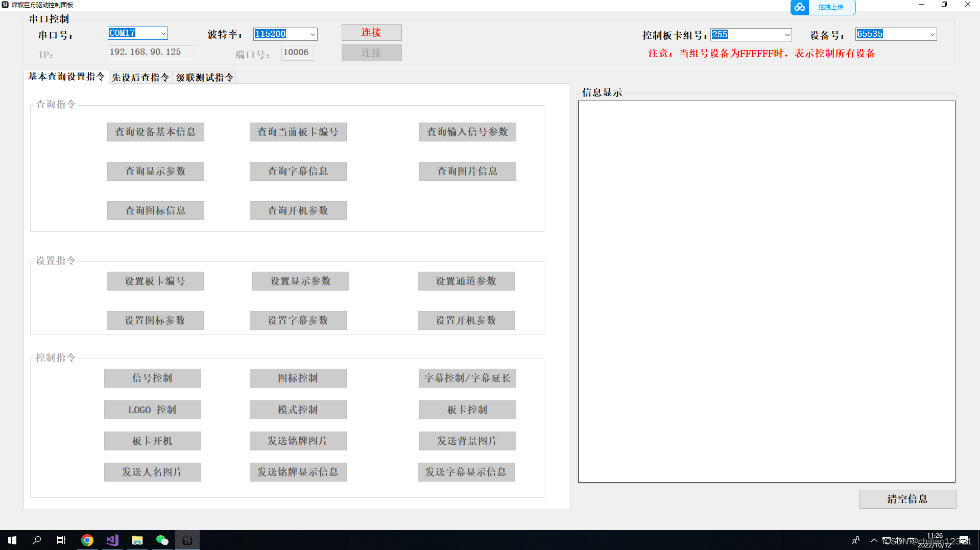Screen dimensions: 980x550
Task: Click 板卡开机 button
Action: click(x=152, y=441)
